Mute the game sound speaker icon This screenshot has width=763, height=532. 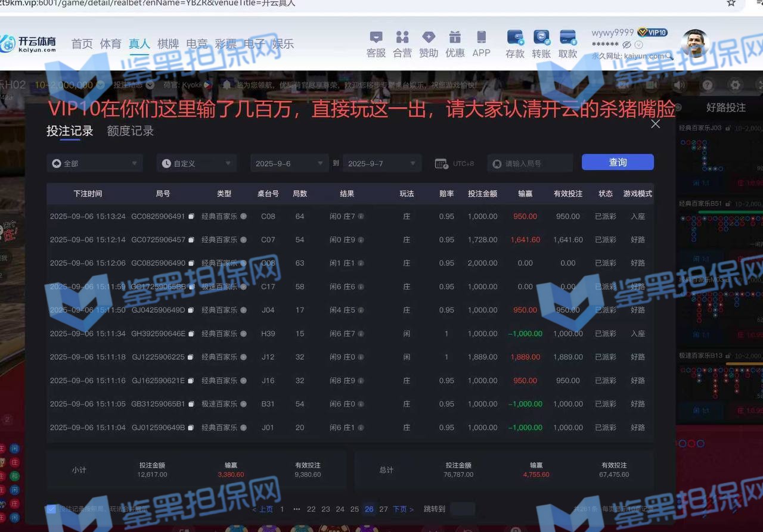pyautogui.click(x=679, y=85)
